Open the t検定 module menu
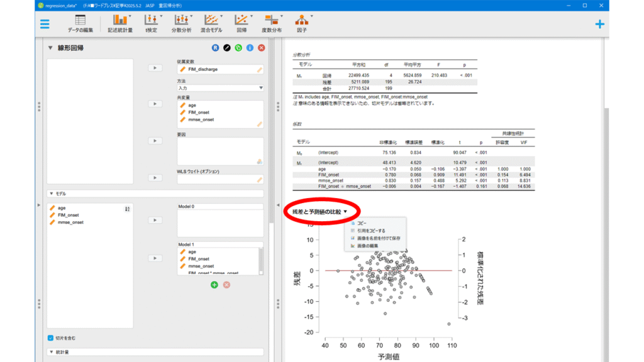The image size is (644, 362). coord(151,24)
